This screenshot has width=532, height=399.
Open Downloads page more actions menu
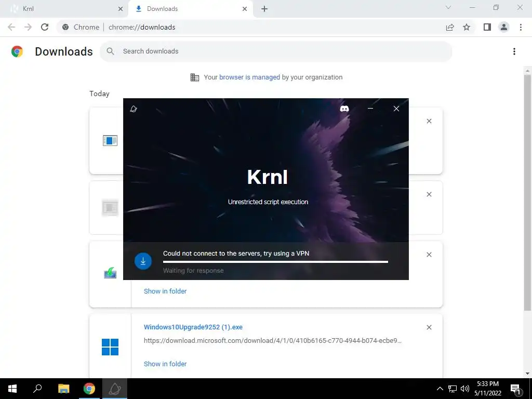coord(514,51)
